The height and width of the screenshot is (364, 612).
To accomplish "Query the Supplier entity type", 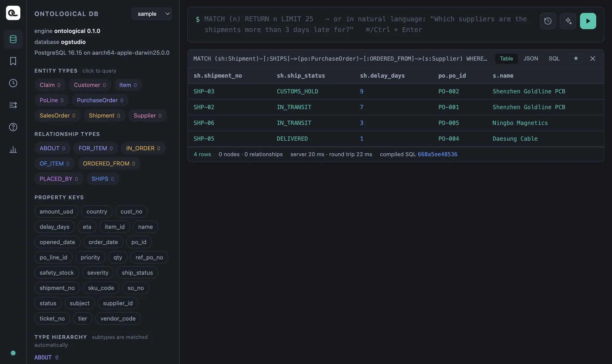I will pos(147,115).
